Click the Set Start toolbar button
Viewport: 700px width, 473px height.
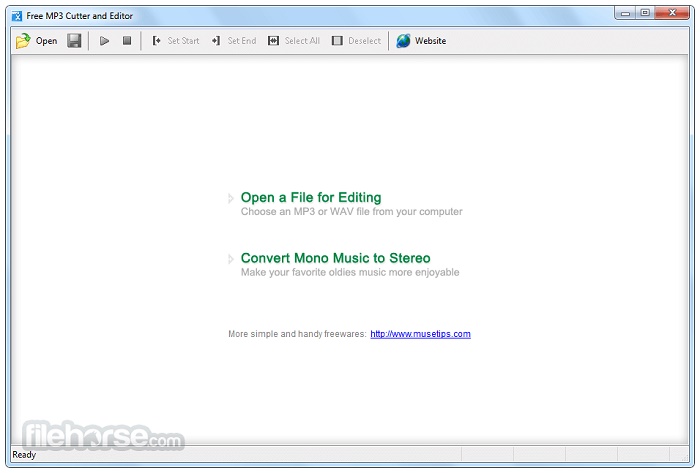tap(175, 41)
